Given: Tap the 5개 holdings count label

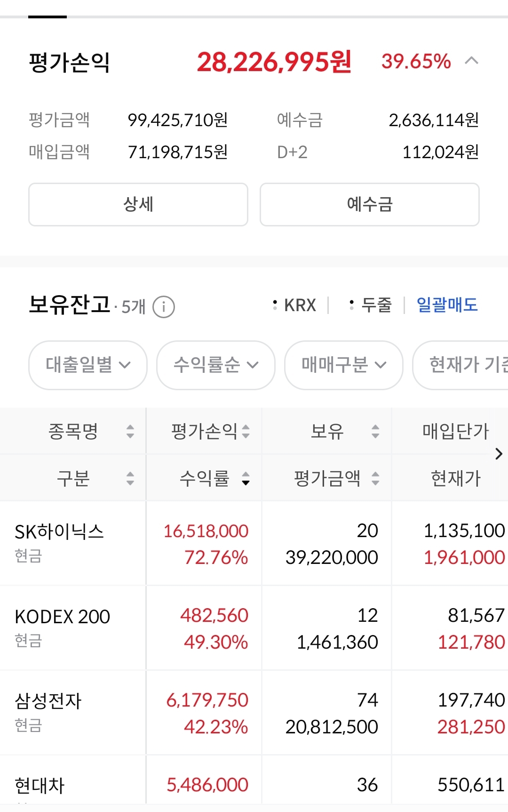Looking at the screenshot, I should coord(134,307).
